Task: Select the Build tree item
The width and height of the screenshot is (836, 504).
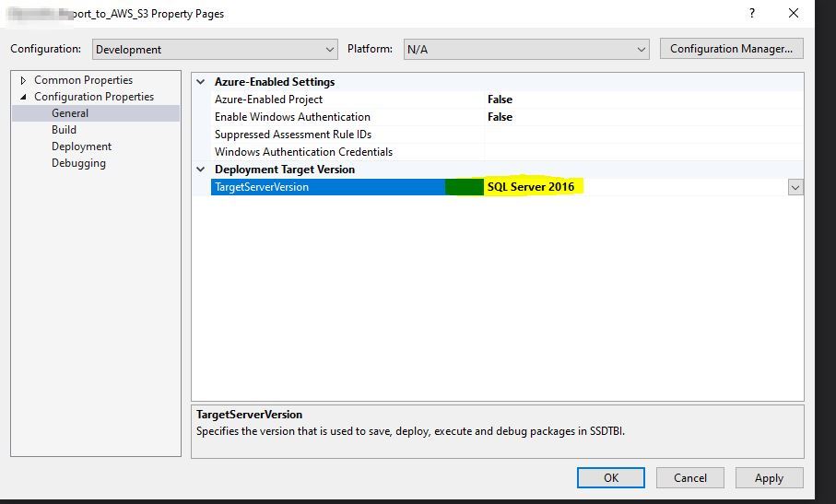Action: [64, 130]
